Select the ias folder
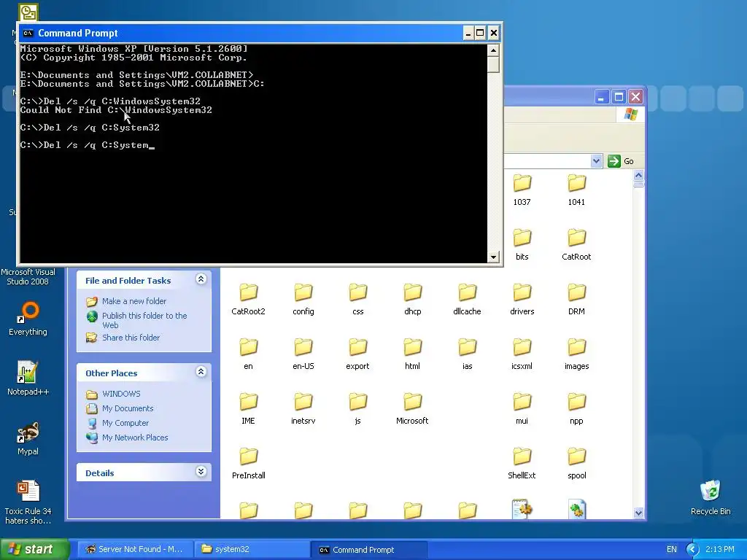 tap(468, 354)
